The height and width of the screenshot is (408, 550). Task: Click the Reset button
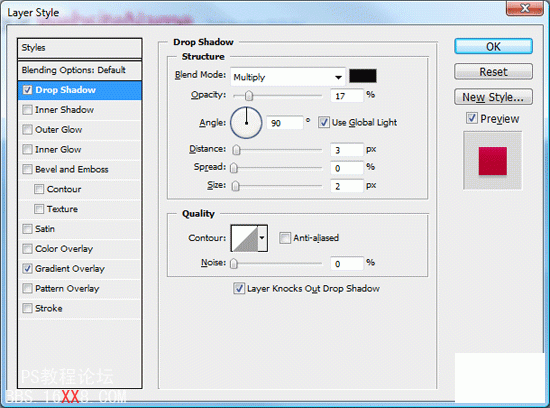tap(493, 72)
